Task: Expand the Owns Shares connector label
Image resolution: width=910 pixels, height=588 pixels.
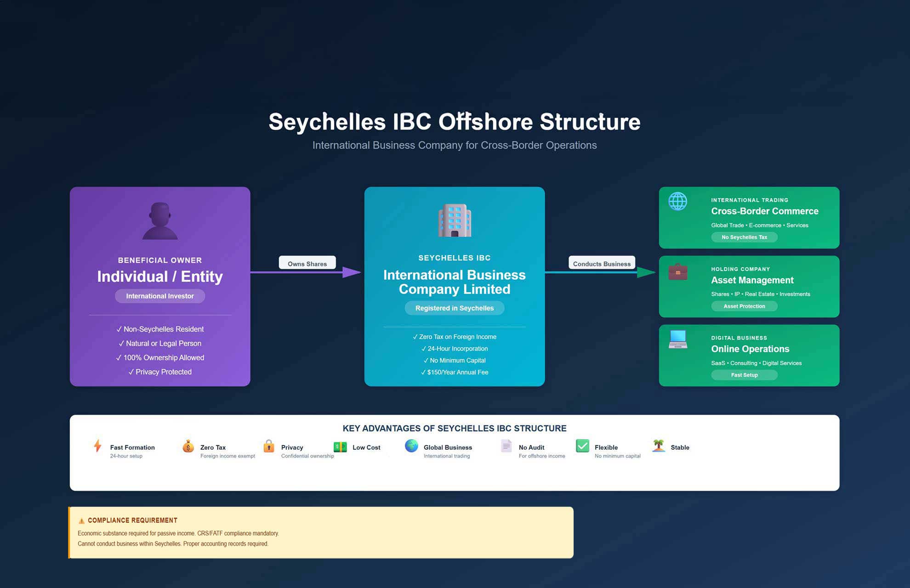Action: [x=307, y=263]
